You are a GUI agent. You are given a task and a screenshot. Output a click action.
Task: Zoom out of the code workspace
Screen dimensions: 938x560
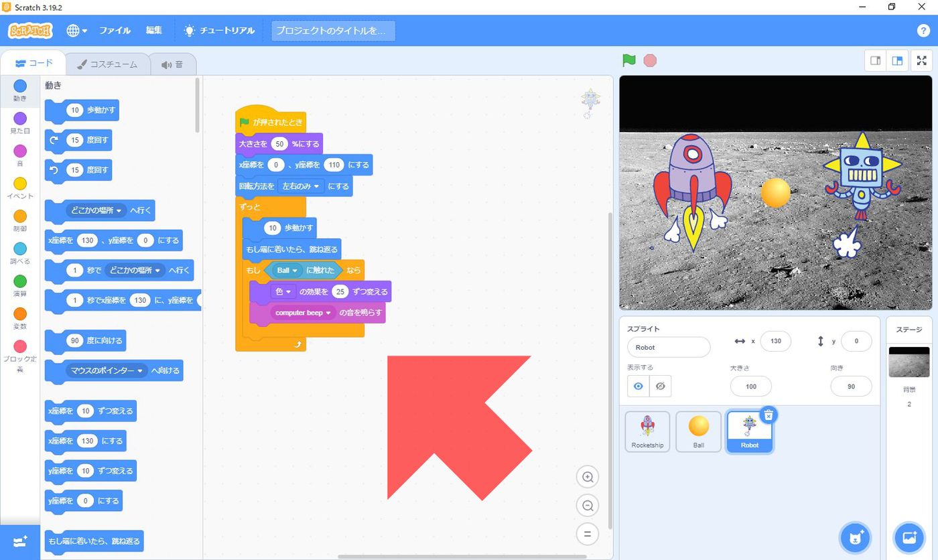[588, 506]
